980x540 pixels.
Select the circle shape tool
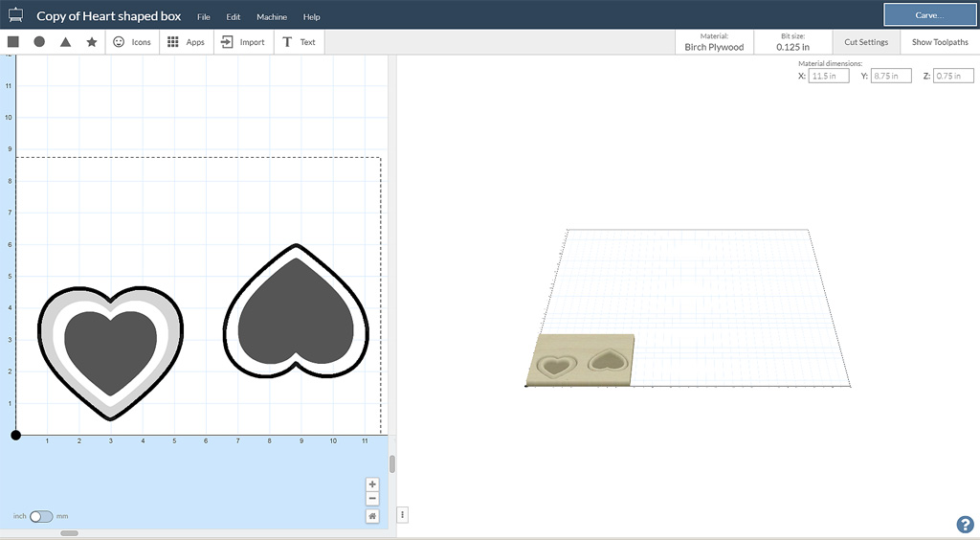click(39, 42)
